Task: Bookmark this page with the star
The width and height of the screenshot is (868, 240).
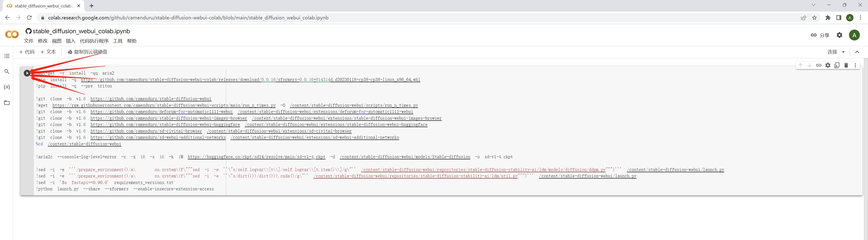Action: pos(814,18)
